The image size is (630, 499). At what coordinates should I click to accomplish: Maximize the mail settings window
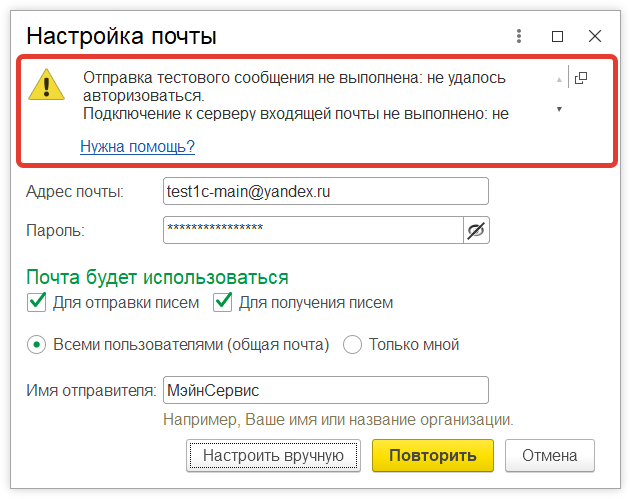pos(558,36)
